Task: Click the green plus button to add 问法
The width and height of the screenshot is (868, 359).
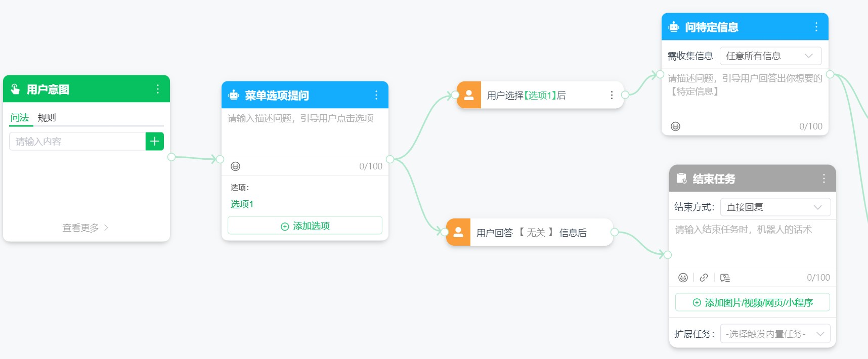Action: click(155, 142)
